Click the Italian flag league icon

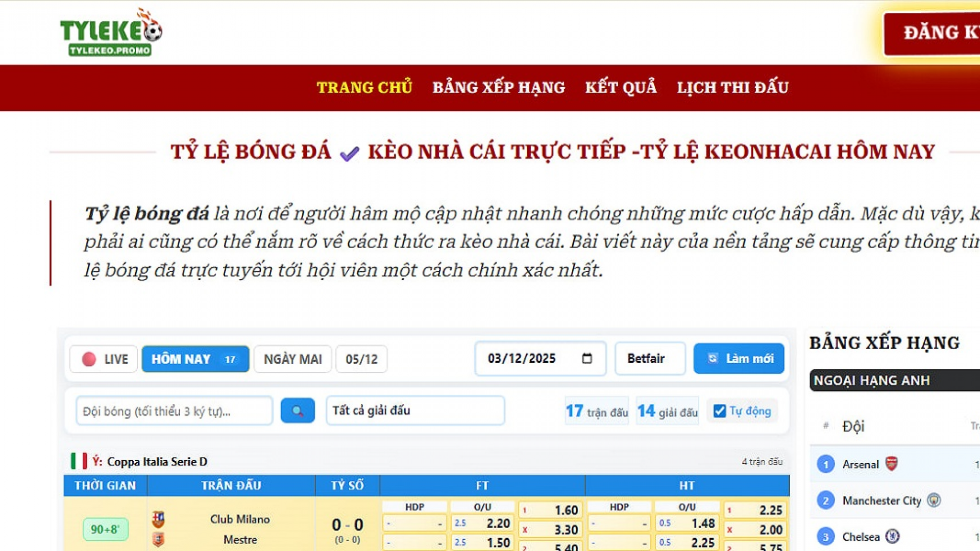pyautogui.click(x=79, y=461)
